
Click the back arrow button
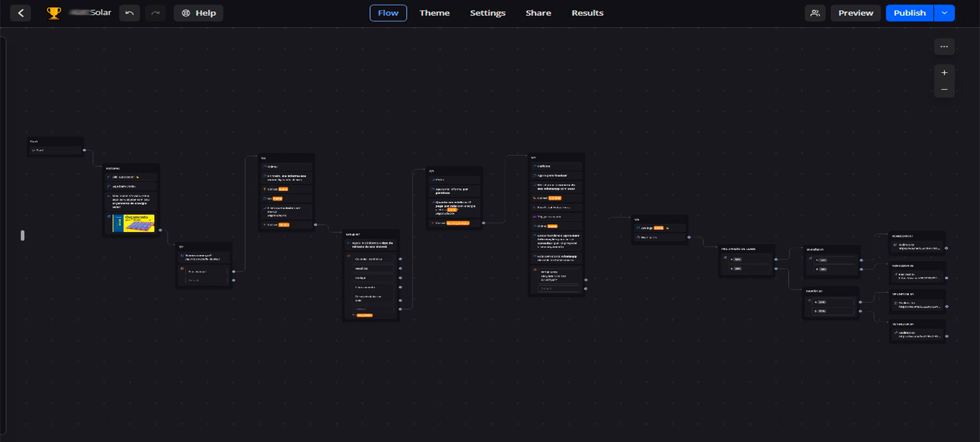(21, 13)
